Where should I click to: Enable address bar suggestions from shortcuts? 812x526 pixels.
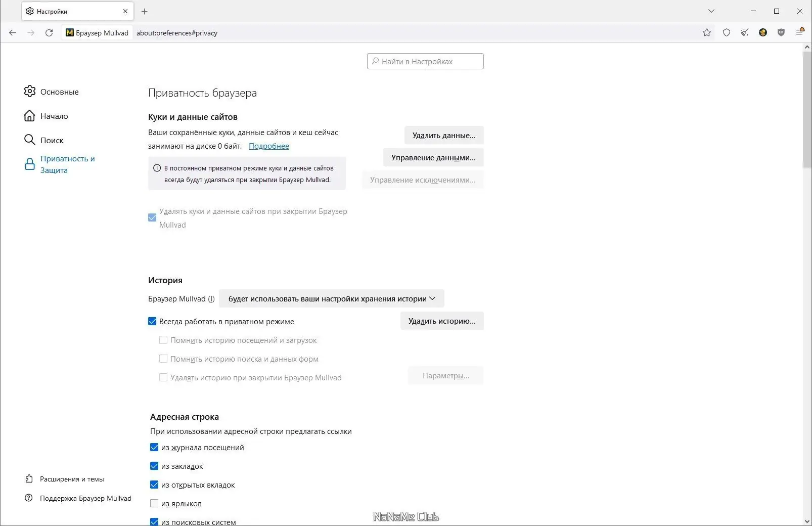[154, 503]
